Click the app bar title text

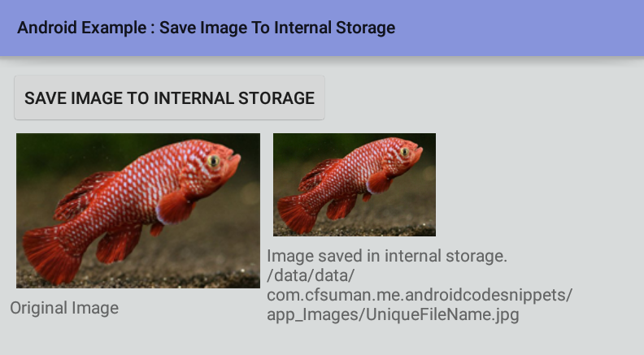tap(206, 28)
